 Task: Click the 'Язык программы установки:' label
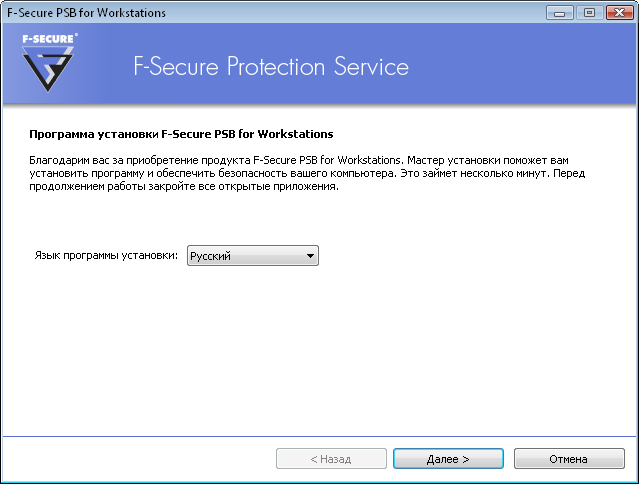tap(107, 257)
